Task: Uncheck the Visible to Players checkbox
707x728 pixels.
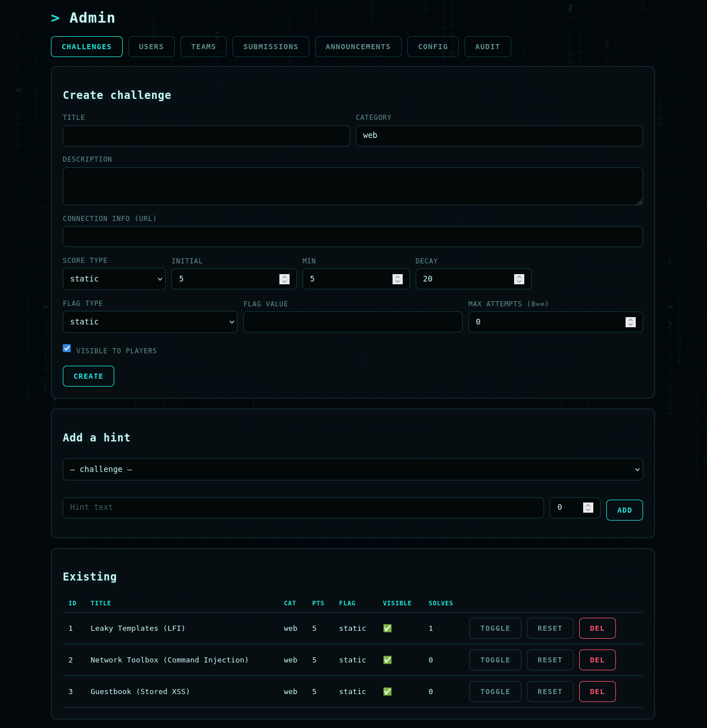Action: coord(67,348)
